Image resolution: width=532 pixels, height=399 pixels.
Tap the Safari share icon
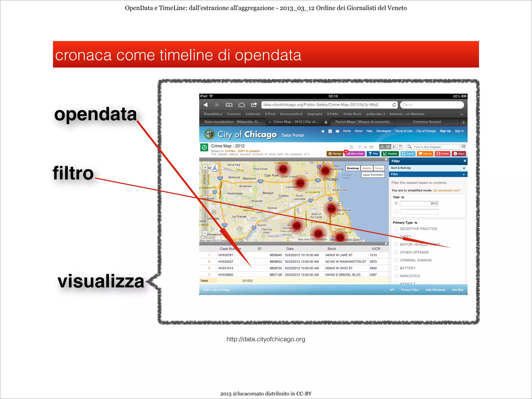click(254, 104)
